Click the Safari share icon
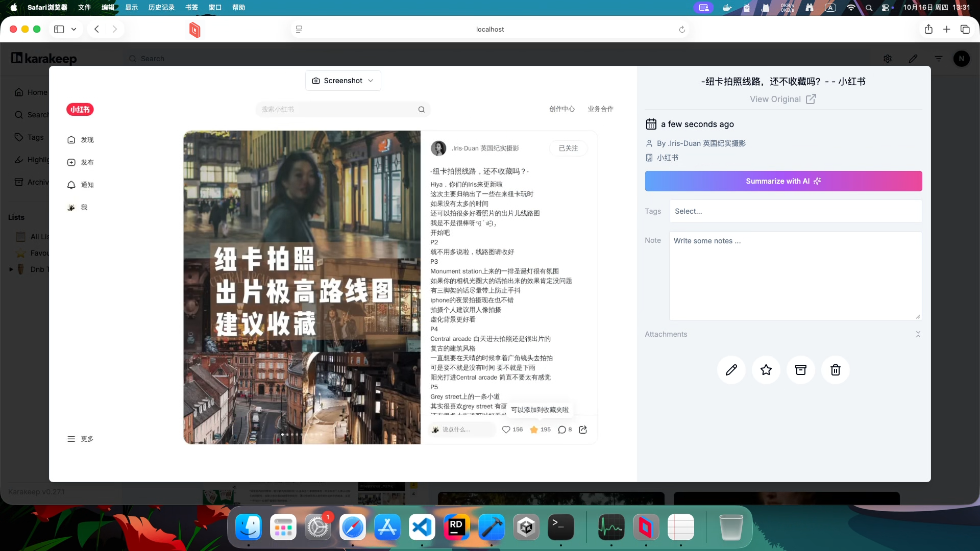The height and width of the screenshot is (551, 980). click(928, 30)
